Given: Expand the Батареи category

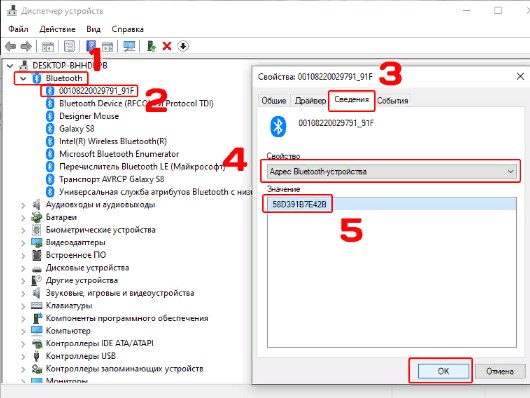Looking at the screenshot, I should click(23, 217).
